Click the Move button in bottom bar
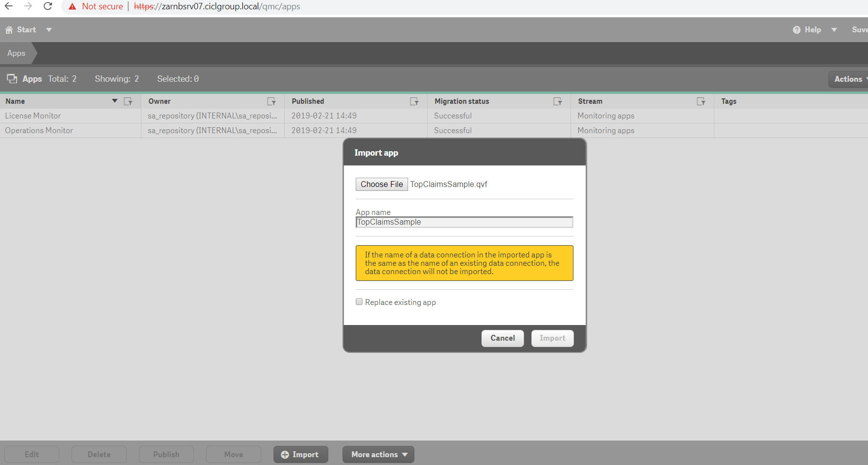Screen dimensions: 868x465 (x=233, y=455)
